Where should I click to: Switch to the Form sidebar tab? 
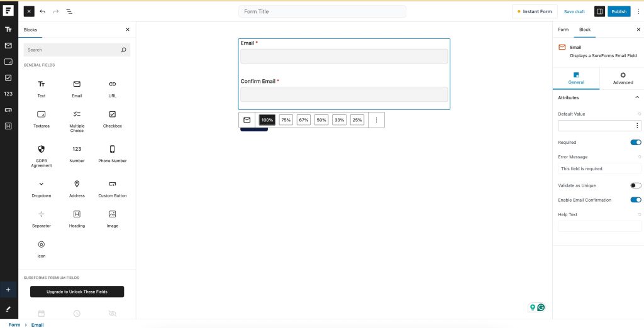[563, 30]
